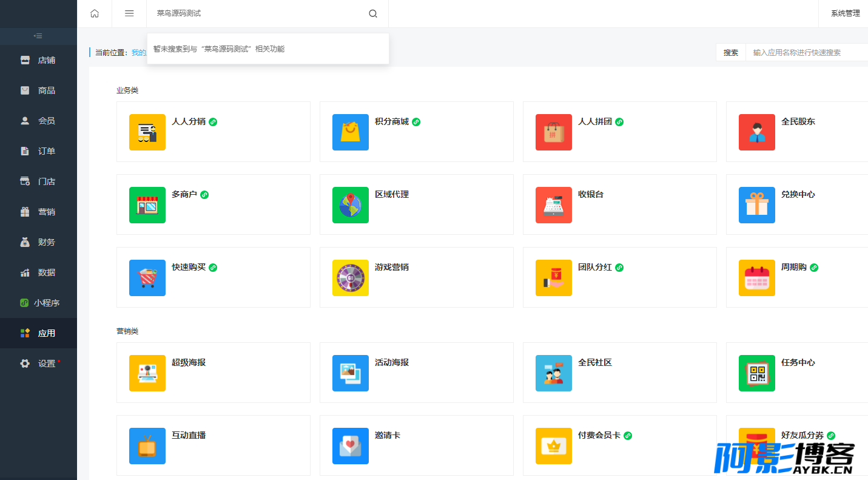This screenshot has height=480, width=868.
Task: Open 营销 sidebar section
Action: point(38,212)
